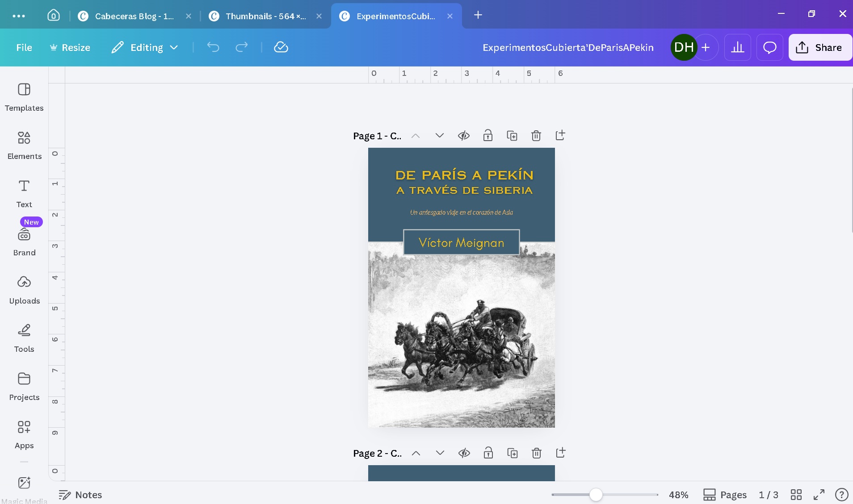Open the Text panel

(x=24, y=194)
